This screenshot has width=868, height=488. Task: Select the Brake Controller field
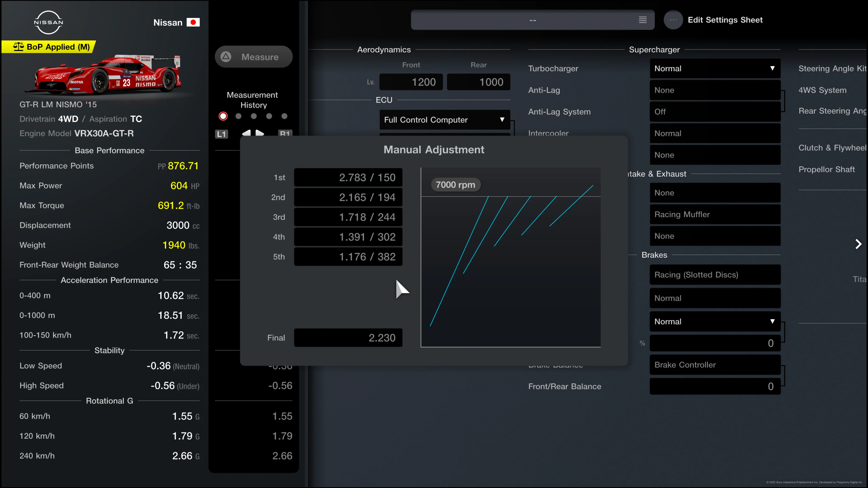715,365
